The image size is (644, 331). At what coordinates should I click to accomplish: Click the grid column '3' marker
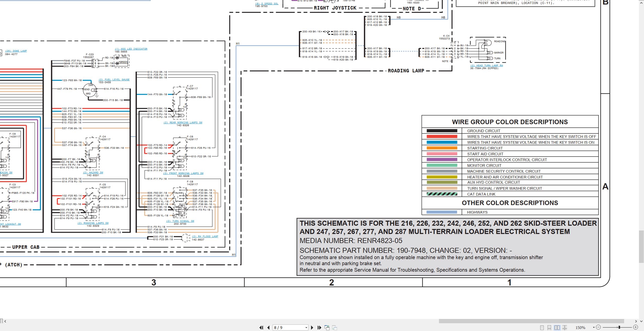154,282
